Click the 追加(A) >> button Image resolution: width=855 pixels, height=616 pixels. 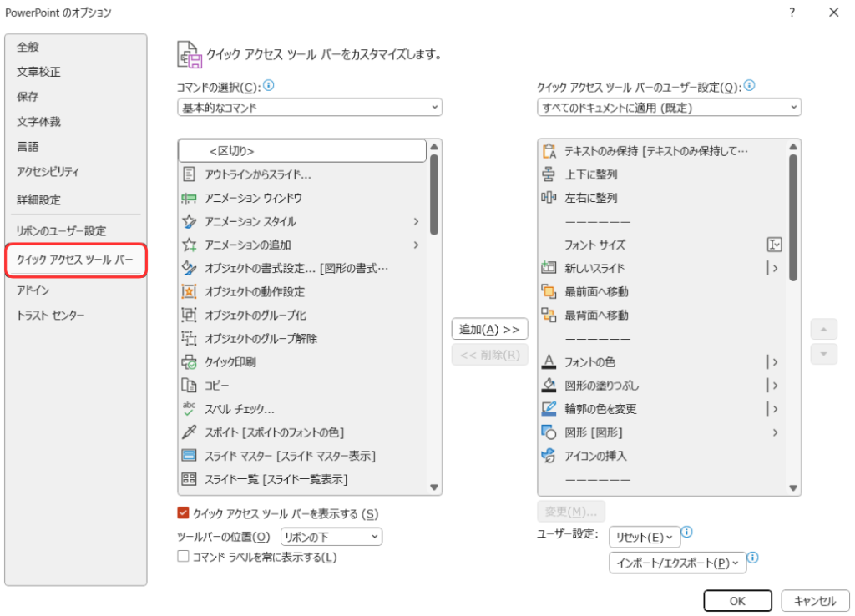point(489,329)
